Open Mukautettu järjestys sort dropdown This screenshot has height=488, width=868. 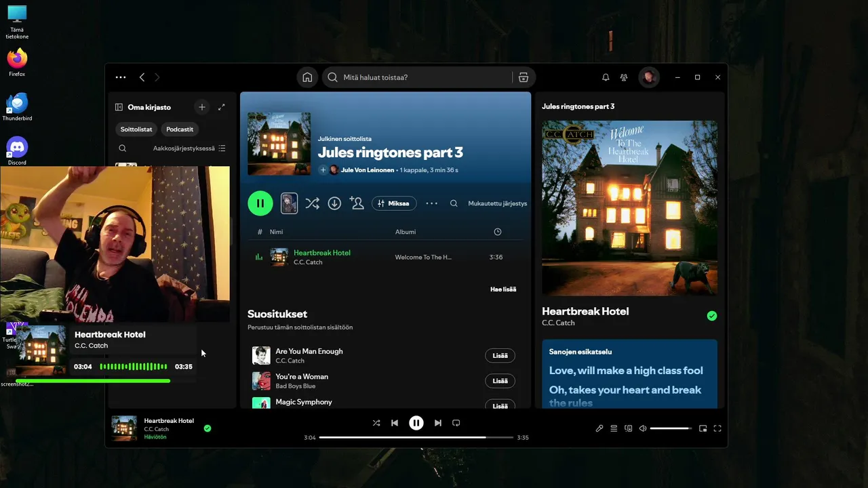click(497, 203)
